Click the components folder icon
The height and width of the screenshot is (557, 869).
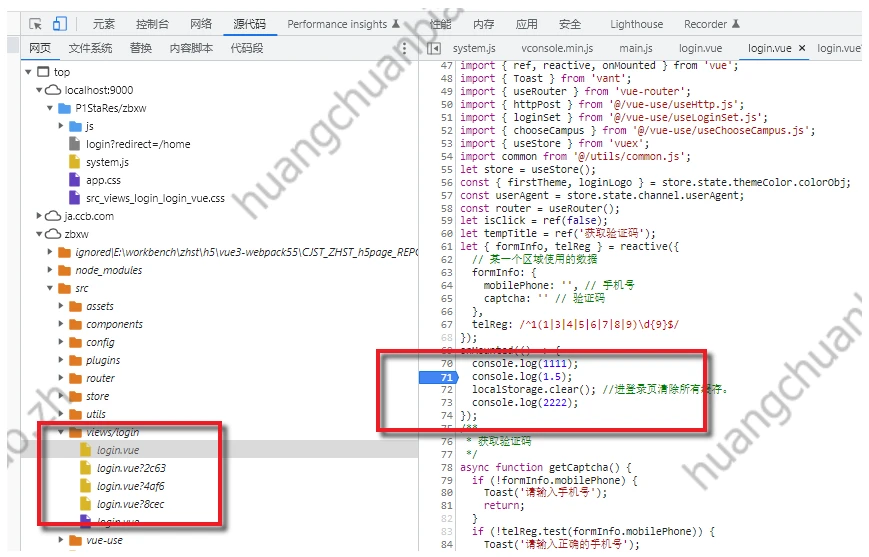(x=75, y=324)
